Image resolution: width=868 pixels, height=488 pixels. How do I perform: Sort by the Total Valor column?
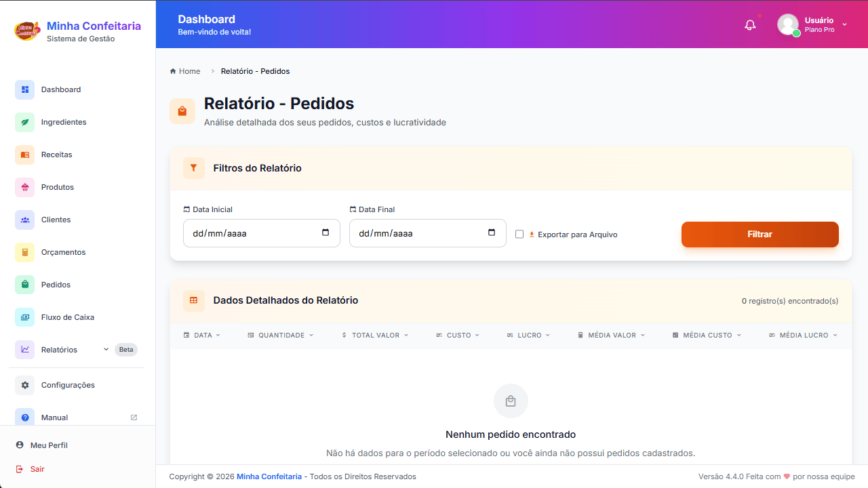[x=375, y=335]
